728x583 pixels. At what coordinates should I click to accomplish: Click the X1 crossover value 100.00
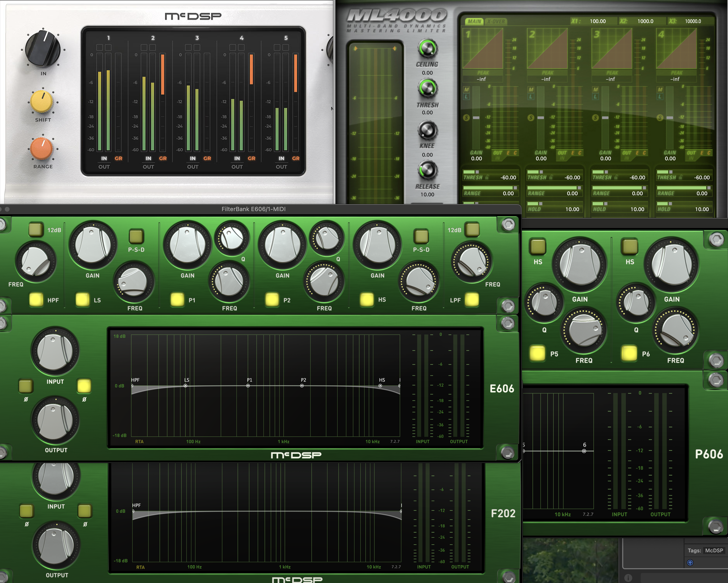[598, 21]
